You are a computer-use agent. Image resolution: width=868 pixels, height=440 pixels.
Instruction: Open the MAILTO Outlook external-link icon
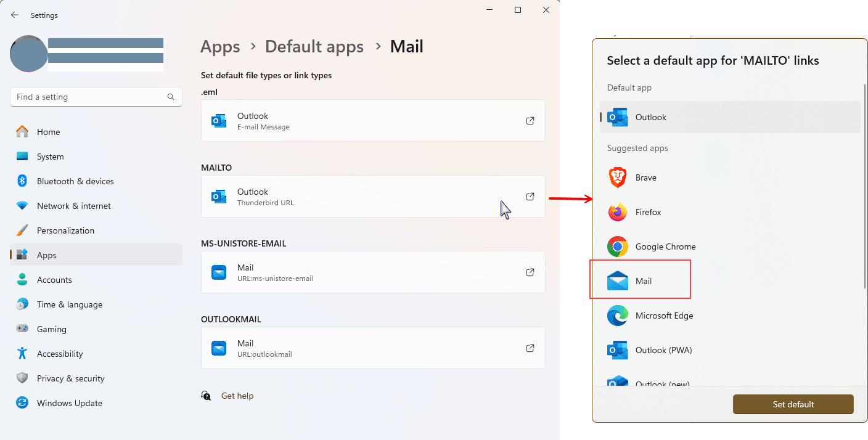(x=530, y=197)
